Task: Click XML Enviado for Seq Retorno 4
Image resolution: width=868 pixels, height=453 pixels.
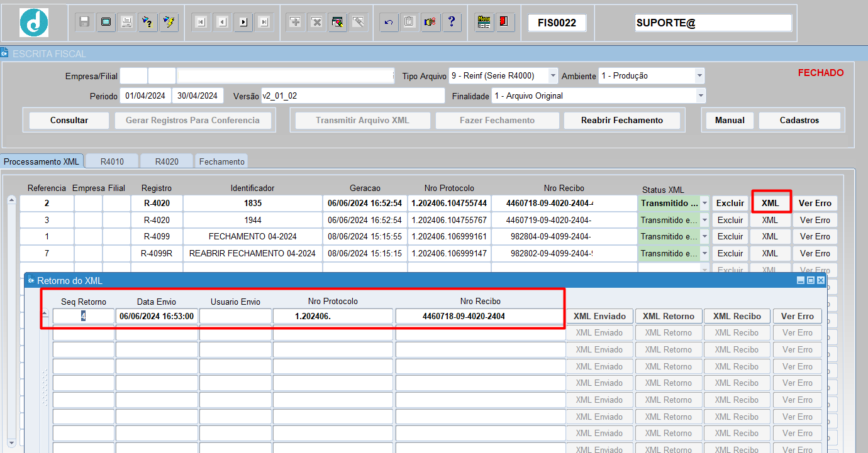Action: 599,317
